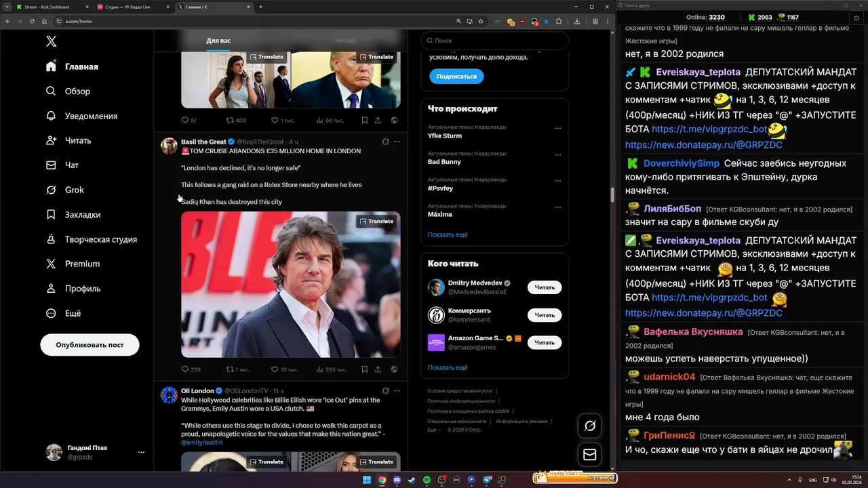Screen dimensions: 868x488
Task: Open Spotify from taskbar
Action: click(427, 480)
